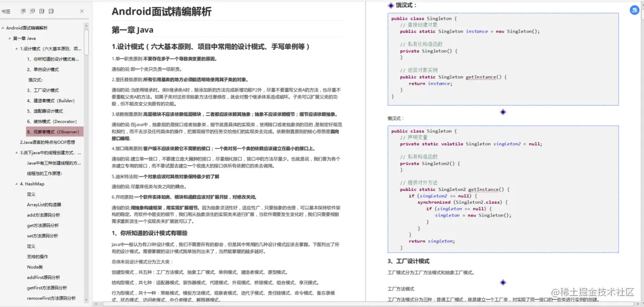Click bookmark panel scroll-up arrow
The image size is (644, 307).
[87, 26]
